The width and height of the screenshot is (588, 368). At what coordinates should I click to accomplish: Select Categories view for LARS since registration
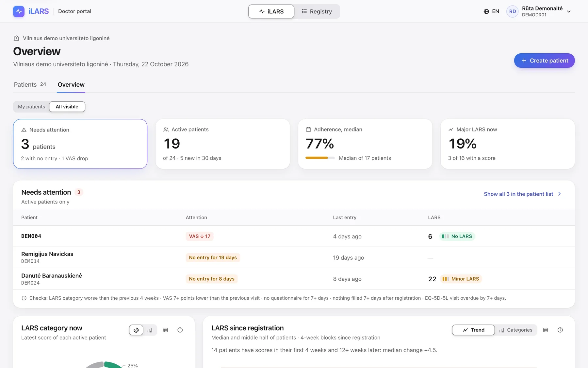[x=516, y=330]
